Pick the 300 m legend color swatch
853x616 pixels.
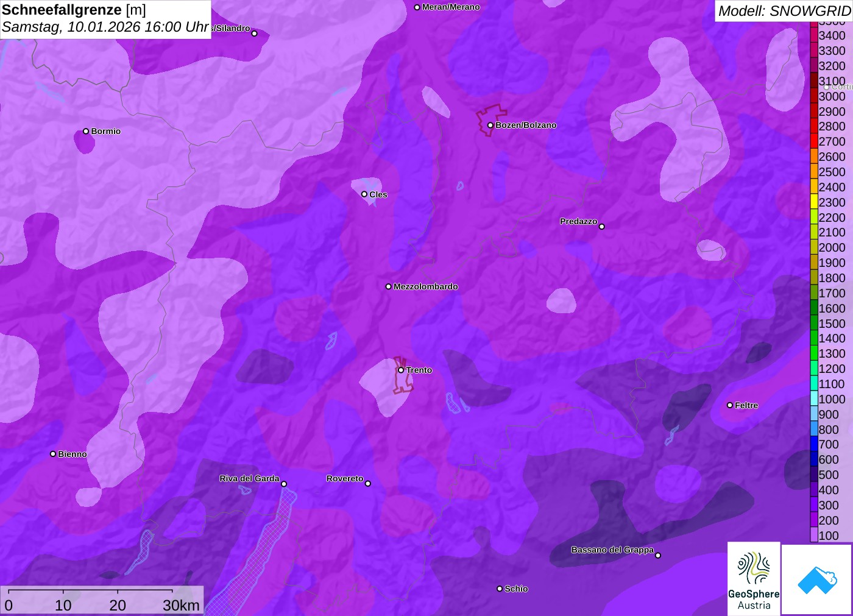point(814,504)
